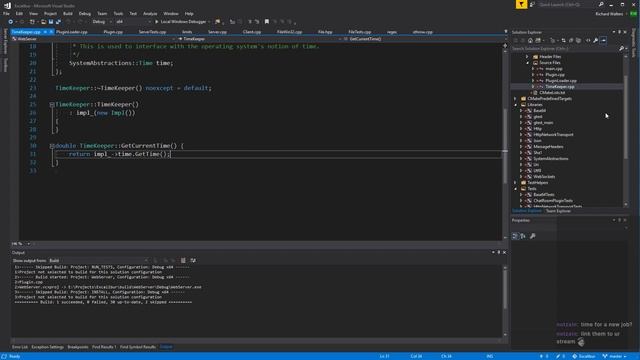
Task: Click the bookmark toolbar icon
Action: (267, 22)
